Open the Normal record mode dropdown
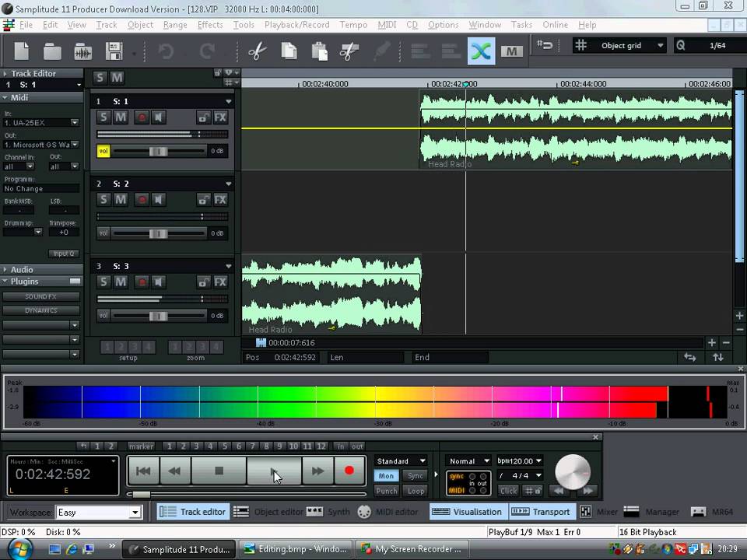 tap(468, 461)
